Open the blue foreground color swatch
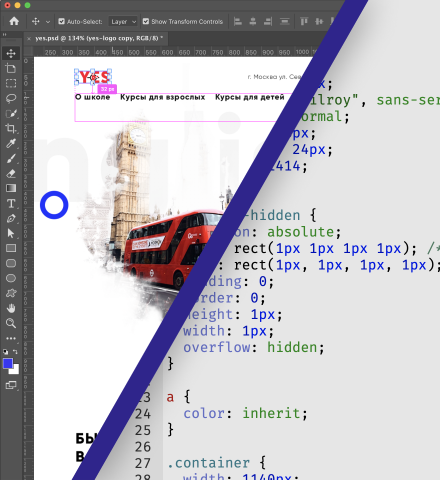This screenshot has width=440, height=480. [x=8, y=363]
